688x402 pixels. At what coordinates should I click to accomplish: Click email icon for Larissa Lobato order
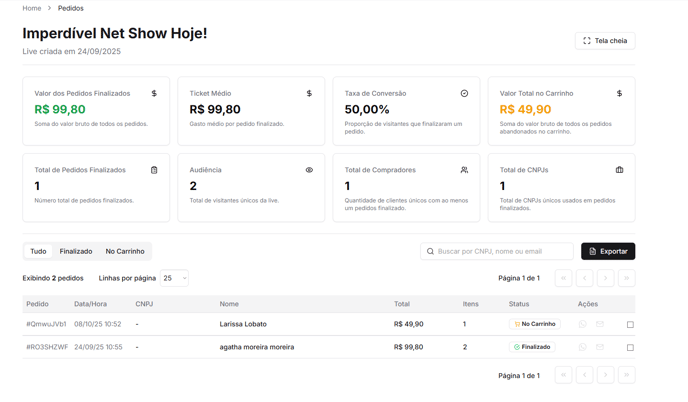[600, 324]
